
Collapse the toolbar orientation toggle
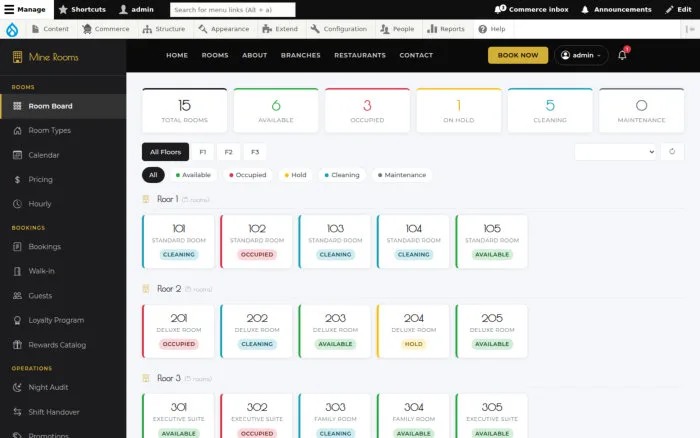coord(690,29)
